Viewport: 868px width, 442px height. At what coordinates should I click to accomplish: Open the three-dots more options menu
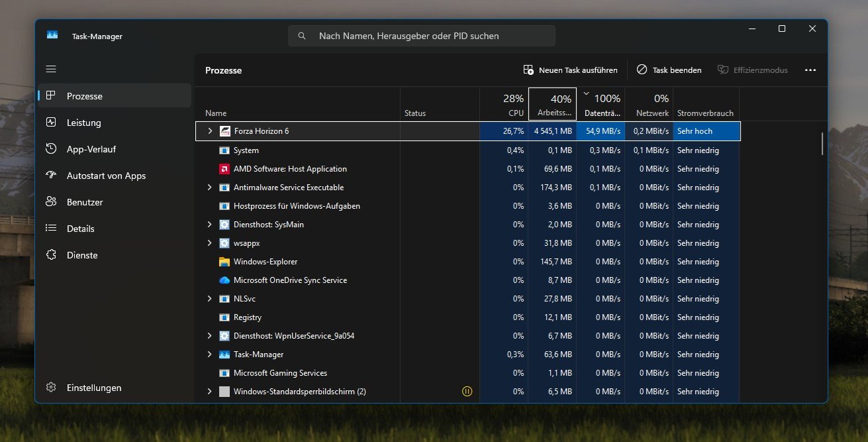point(810,70)
